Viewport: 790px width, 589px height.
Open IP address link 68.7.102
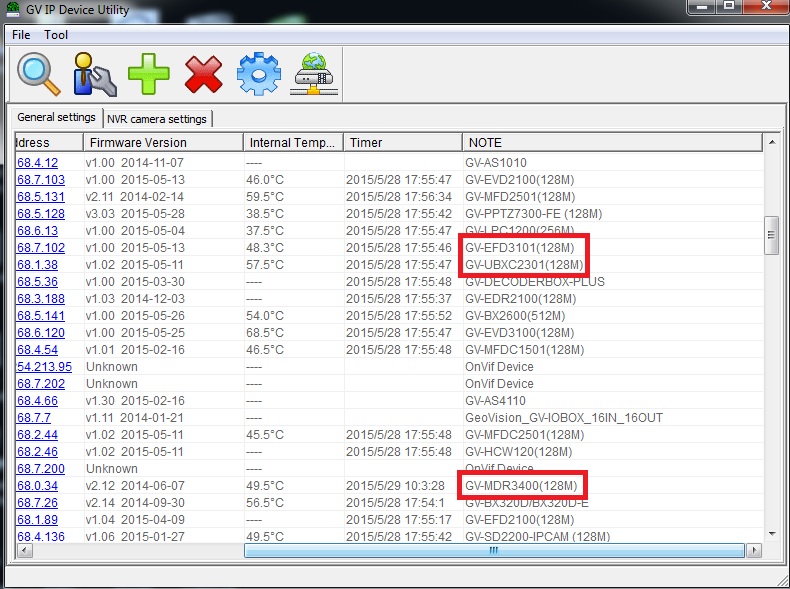click(x=41, y=248)
